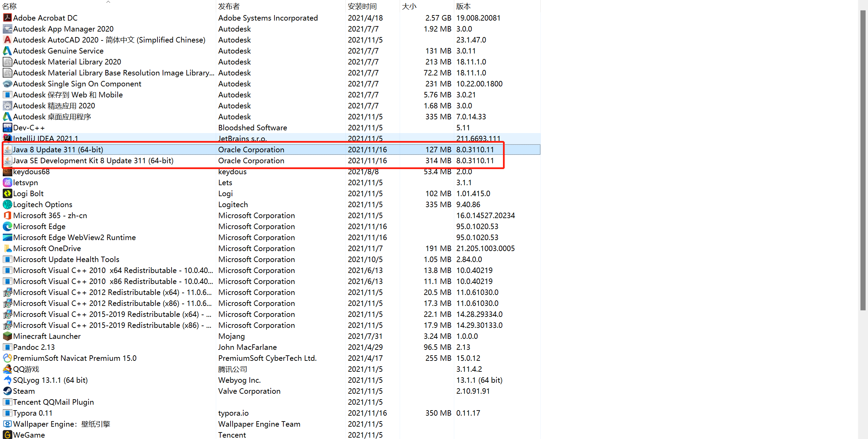
Task: Select the Typora 0.11 entry
Action: pyautogui.click(x=33, y=413)
